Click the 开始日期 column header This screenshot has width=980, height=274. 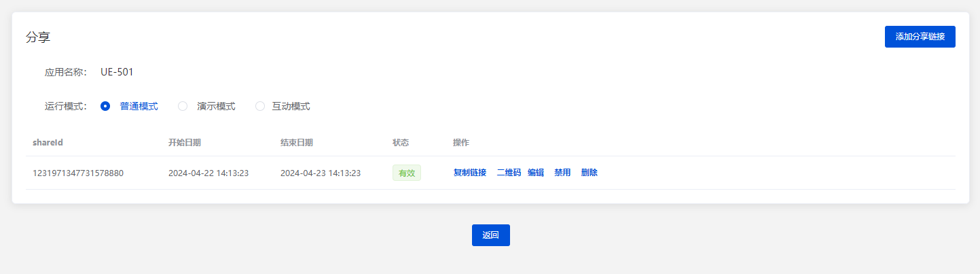[x=185, y=143]
